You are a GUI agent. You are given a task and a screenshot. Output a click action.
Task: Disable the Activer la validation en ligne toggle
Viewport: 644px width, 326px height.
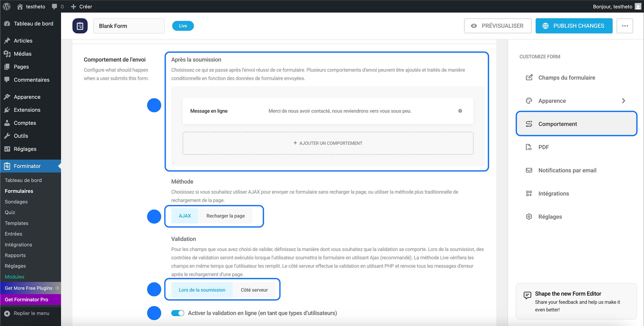click(x=178, y=313)
